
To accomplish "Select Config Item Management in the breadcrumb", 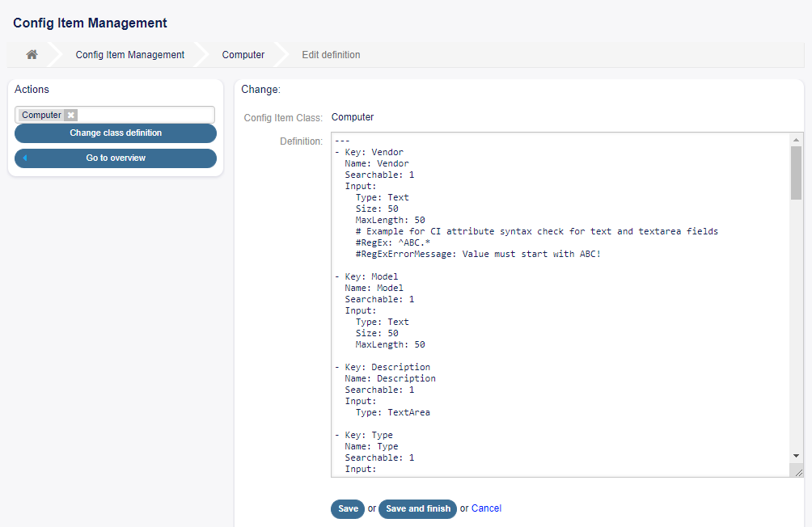I will (129, 54).
